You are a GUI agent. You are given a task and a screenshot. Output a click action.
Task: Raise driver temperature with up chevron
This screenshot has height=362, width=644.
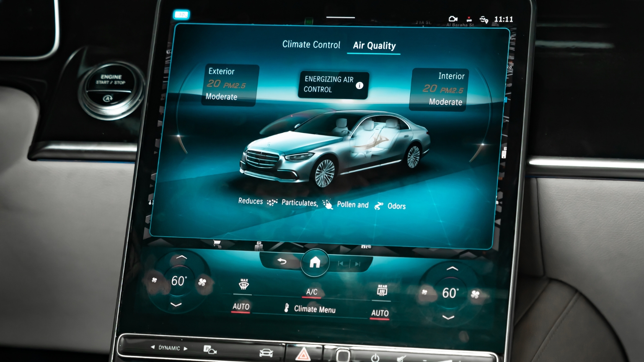[181, 257]
